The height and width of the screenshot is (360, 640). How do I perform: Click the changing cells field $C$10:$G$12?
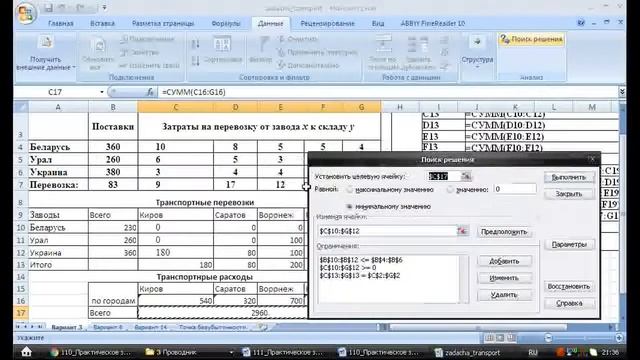pos(387,231)
